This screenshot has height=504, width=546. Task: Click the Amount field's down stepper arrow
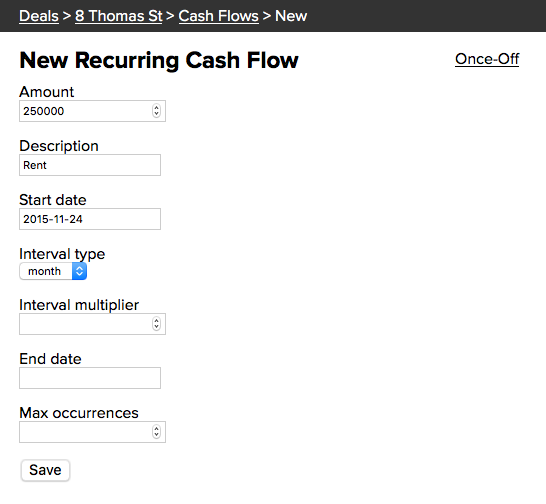(x=156, y=114)
